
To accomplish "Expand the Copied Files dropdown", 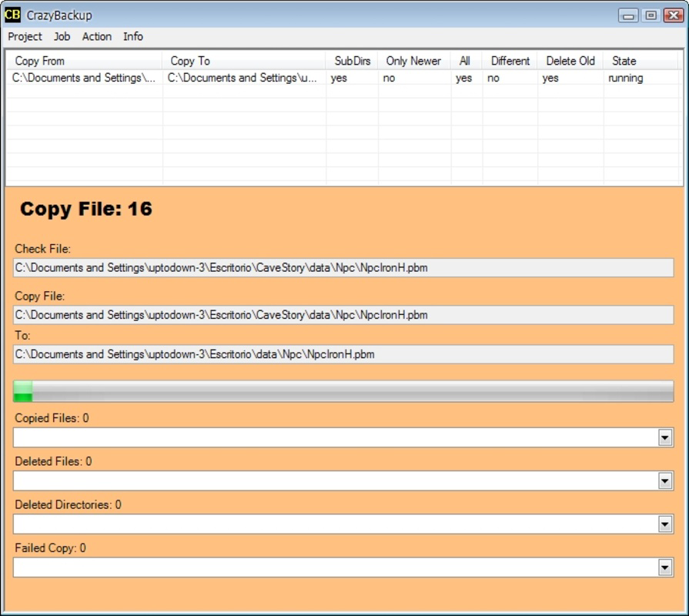I will pos(665,437).
